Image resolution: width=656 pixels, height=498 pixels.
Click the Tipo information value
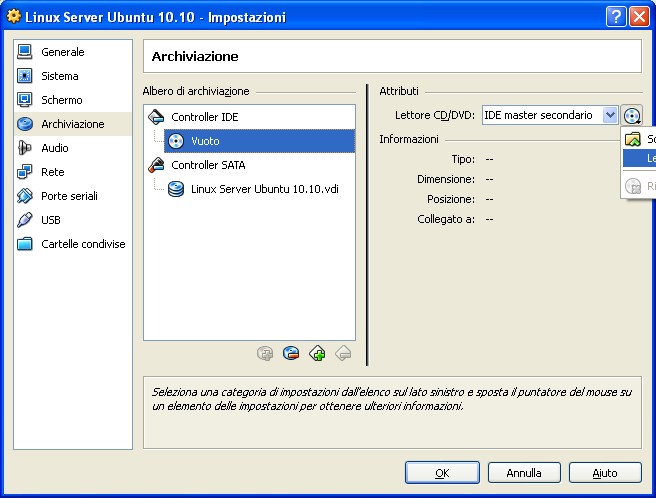click(489, 159)
